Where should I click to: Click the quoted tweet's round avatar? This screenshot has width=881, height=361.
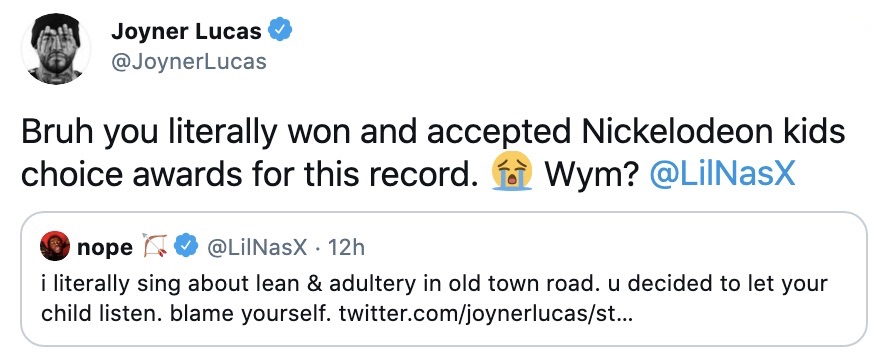[55, 246]
